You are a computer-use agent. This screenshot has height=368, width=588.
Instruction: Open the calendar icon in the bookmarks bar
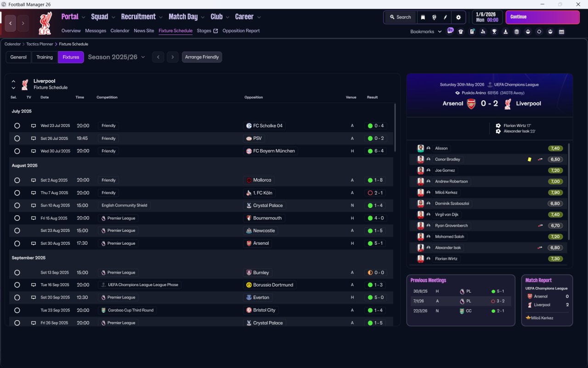click(x=561, y=32)
